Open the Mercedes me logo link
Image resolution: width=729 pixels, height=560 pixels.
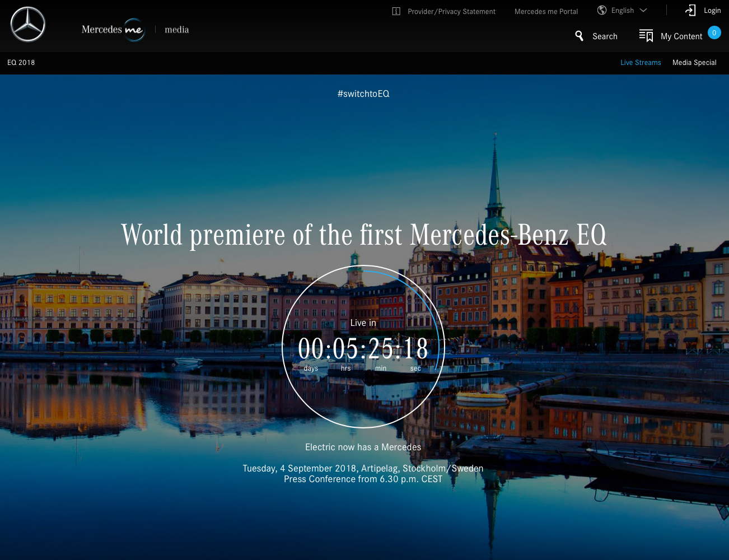pyautogui.click(x=113, y=30)
